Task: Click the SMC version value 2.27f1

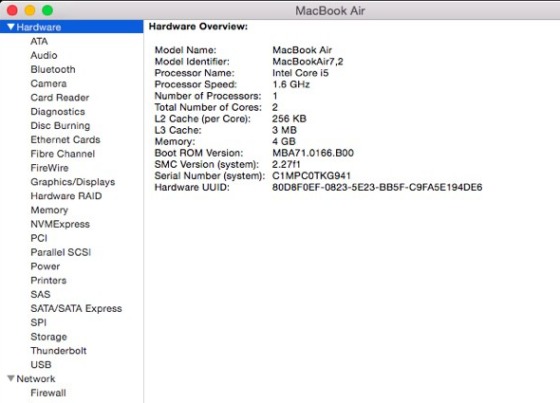Action: point(286,164)
